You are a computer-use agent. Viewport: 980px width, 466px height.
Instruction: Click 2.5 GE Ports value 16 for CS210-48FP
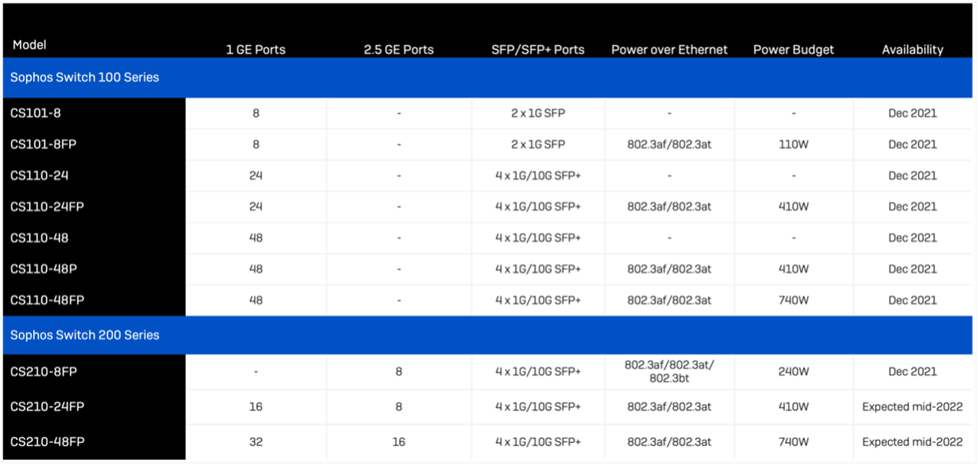point(399,442)
